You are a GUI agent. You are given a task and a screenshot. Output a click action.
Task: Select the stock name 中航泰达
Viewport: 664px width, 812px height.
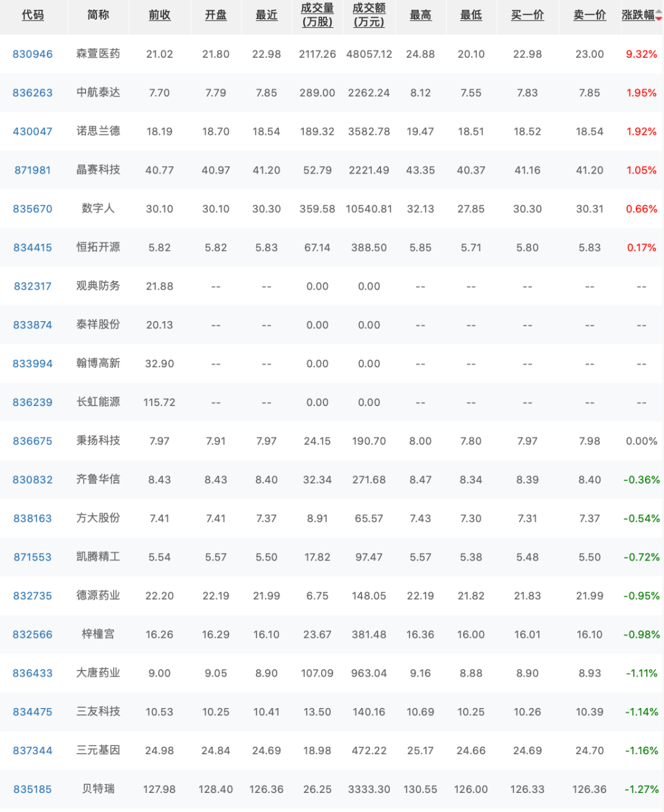pyautogui.click(x=98, y=92)
